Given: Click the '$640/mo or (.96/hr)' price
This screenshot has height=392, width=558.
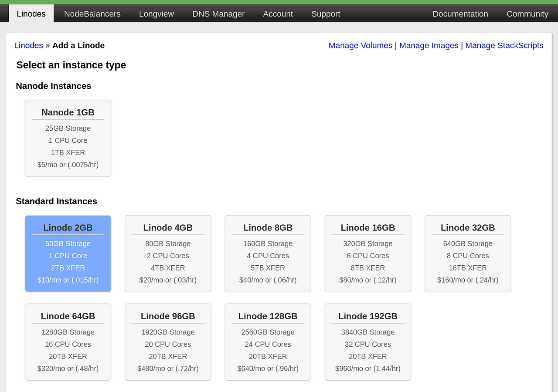Looking at the screenshot, I should 268,368.
